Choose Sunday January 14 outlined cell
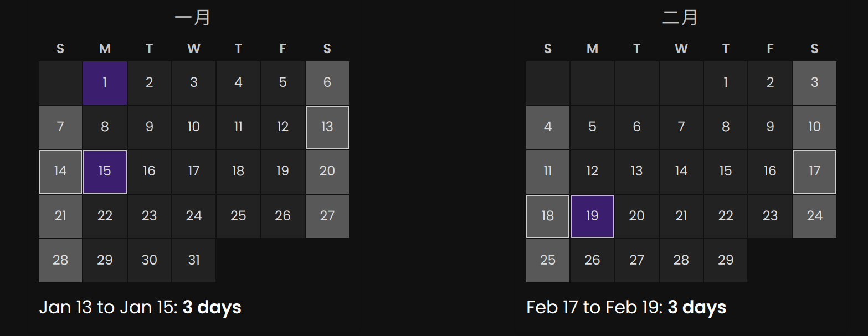The width and height of the screenshot is (868, 336). tap(60, 172)
